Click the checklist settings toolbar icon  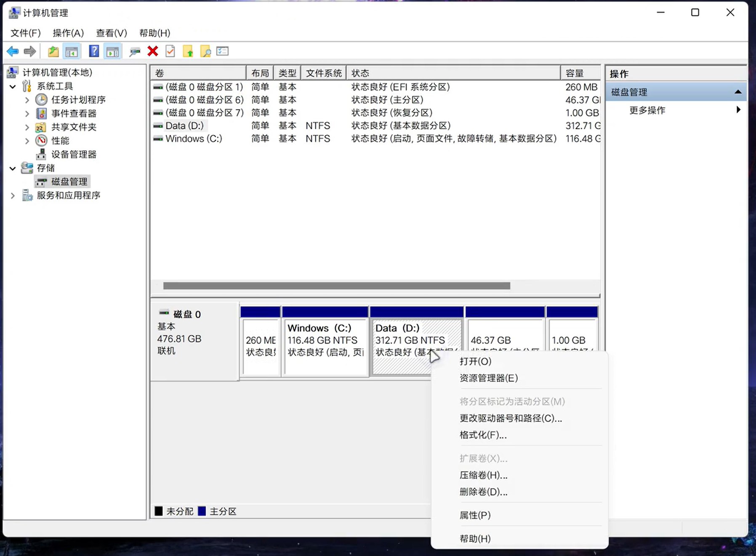pos(222,51)
